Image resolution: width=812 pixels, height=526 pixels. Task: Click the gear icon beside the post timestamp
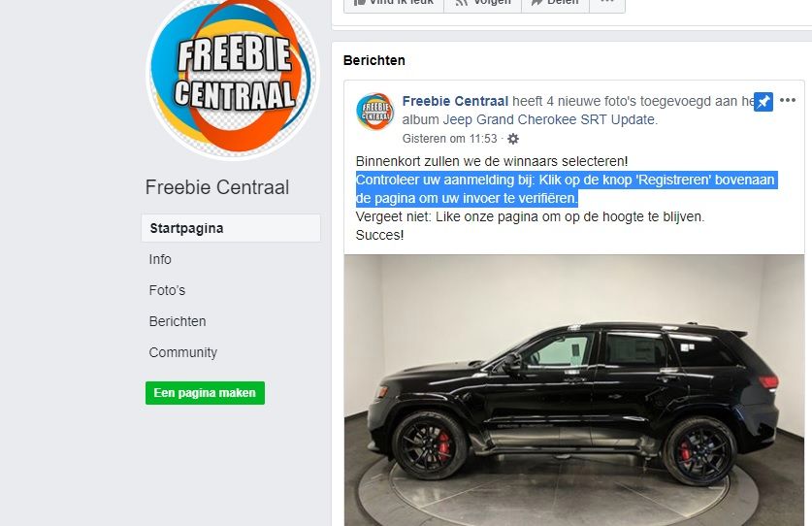(x=513, y=139)
